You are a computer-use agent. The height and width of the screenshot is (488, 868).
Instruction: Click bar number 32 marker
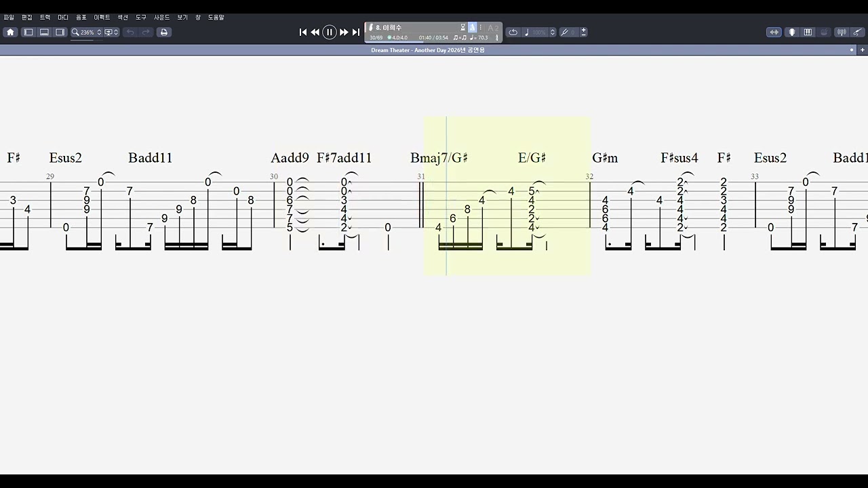tap(589, 176)
